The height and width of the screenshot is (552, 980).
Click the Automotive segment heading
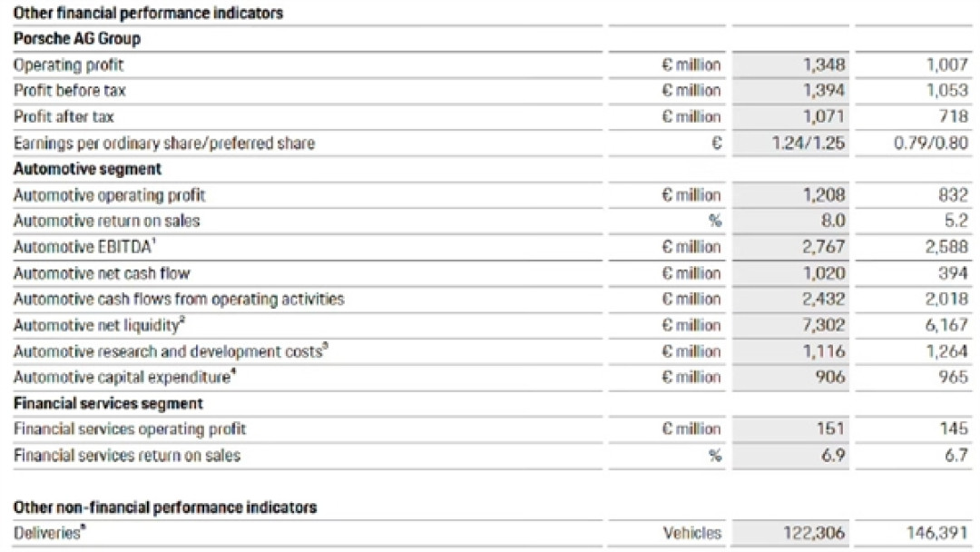pyautogui.click(x=87, y=169)
